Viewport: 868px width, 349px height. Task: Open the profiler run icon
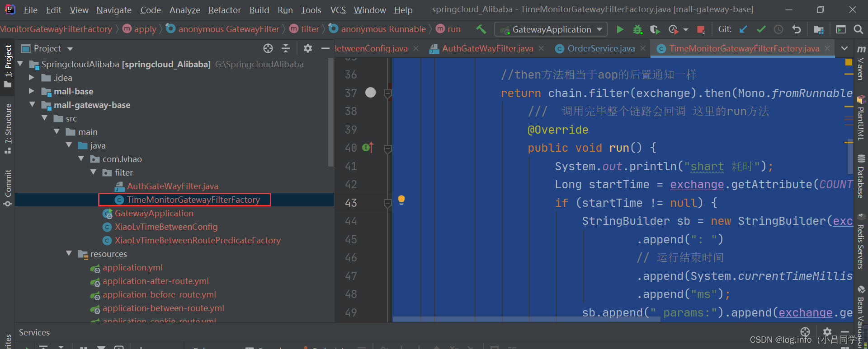pyautogui.click(x=673, y=29)
